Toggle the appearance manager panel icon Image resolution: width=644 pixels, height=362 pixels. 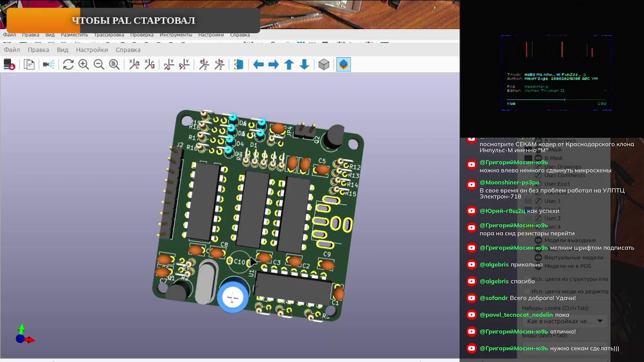click(x=343, y=64)
